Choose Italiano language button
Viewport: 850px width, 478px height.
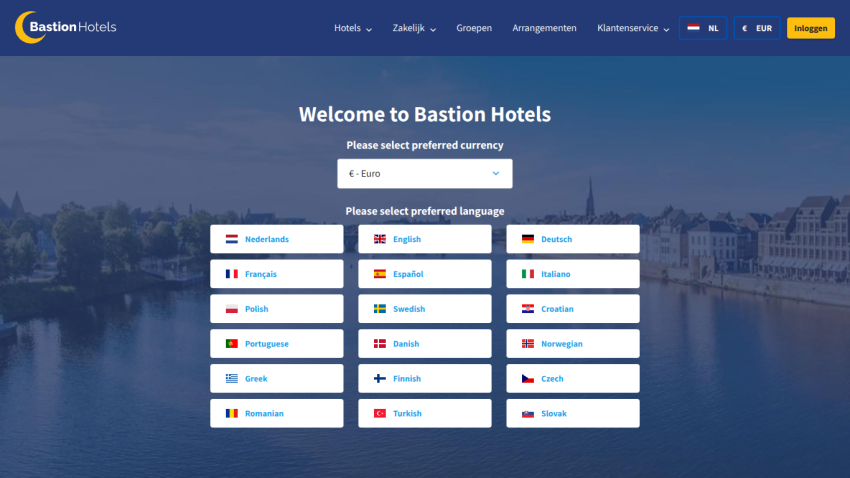pyautogui.click(x=572, y=274)
